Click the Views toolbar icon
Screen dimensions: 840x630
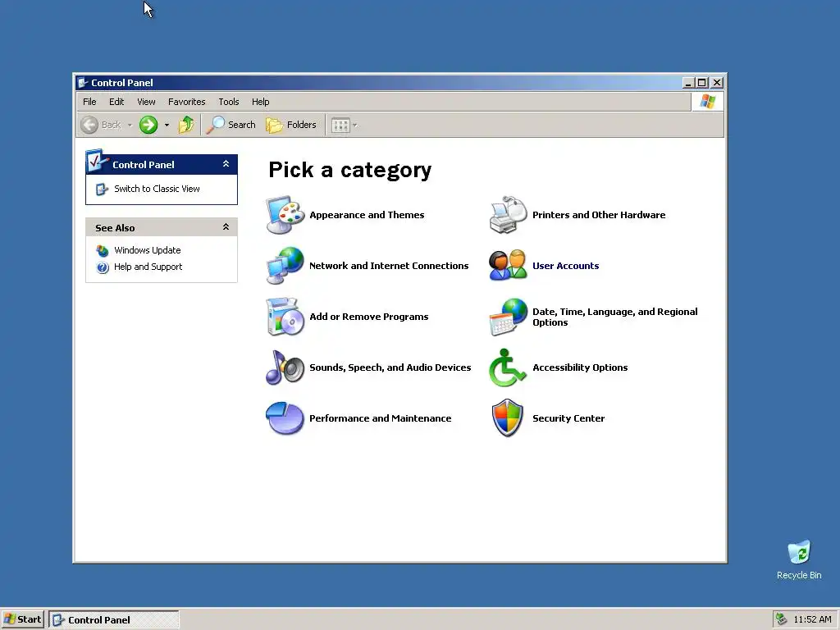pos(340,125)
